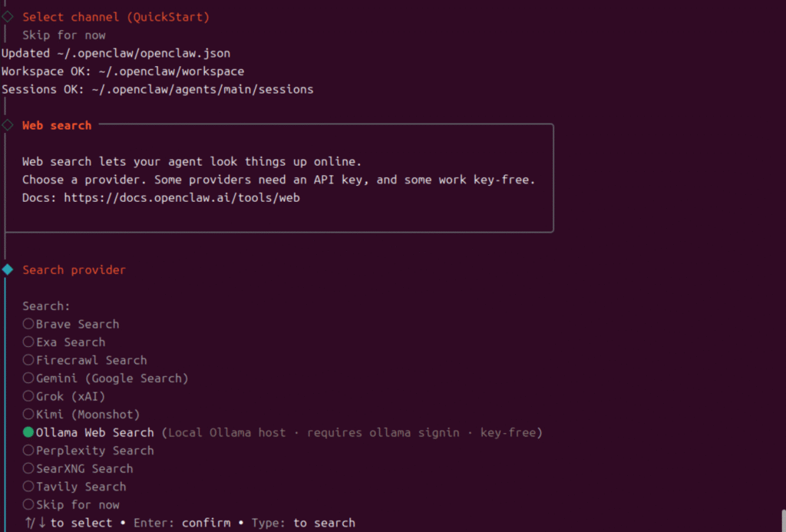Click the selected Ollama Web Search radio

click(28, 433)
